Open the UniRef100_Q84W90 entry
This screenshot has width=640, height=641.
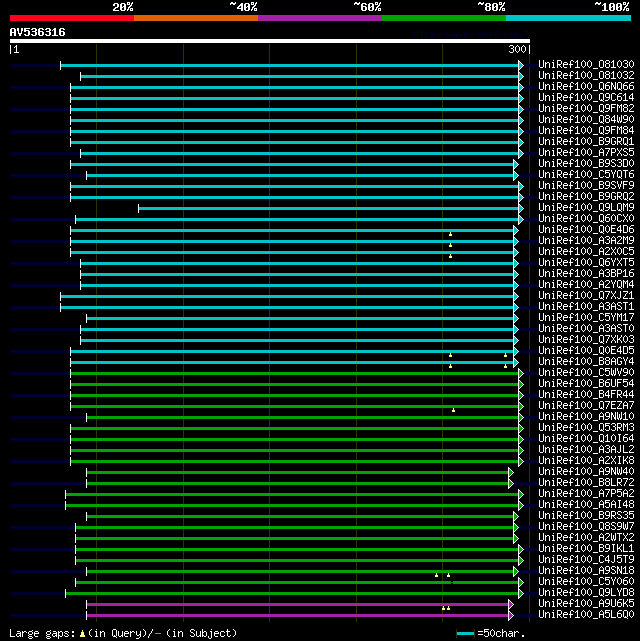pyautogui.click(x=586, y=119)
